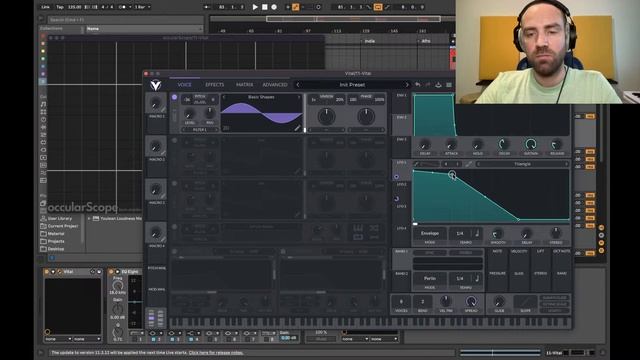Viewport: 640px width, 360px height.
Task: Adjust the Vel Trk knob
Action: coord(445,302)
